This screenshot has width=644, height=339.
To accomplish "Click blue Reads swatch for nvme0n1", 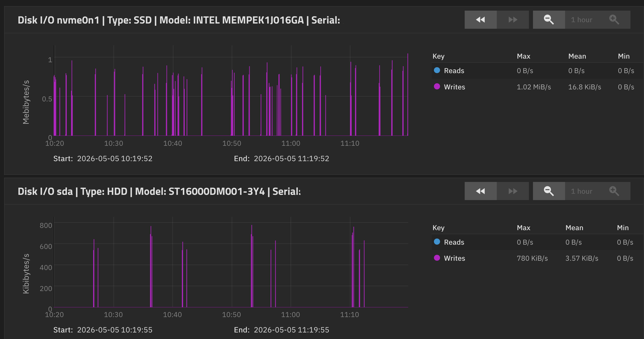I will pyautogui.click(x=437, y=70).
